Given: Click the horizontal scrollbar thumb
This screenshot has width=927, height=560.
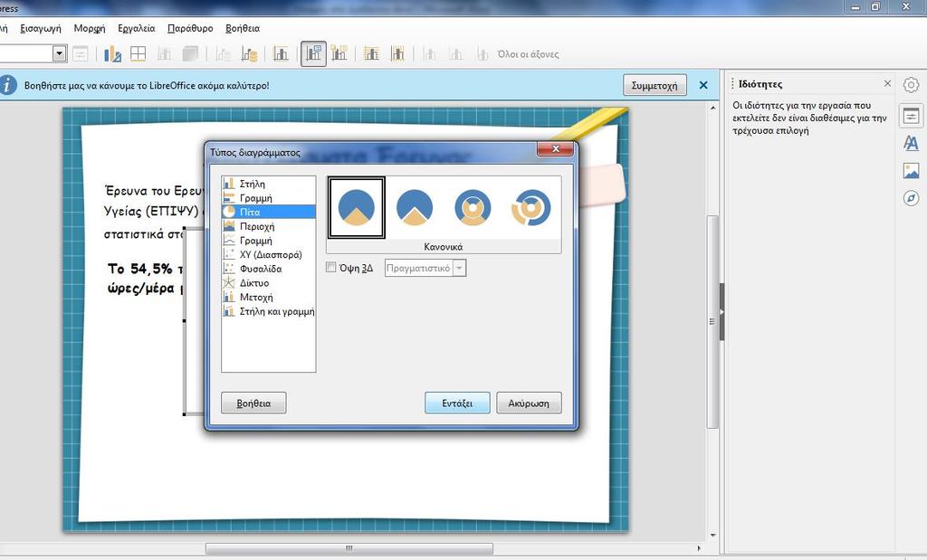Looking at the screenshot, I should (x=349, y=549).
